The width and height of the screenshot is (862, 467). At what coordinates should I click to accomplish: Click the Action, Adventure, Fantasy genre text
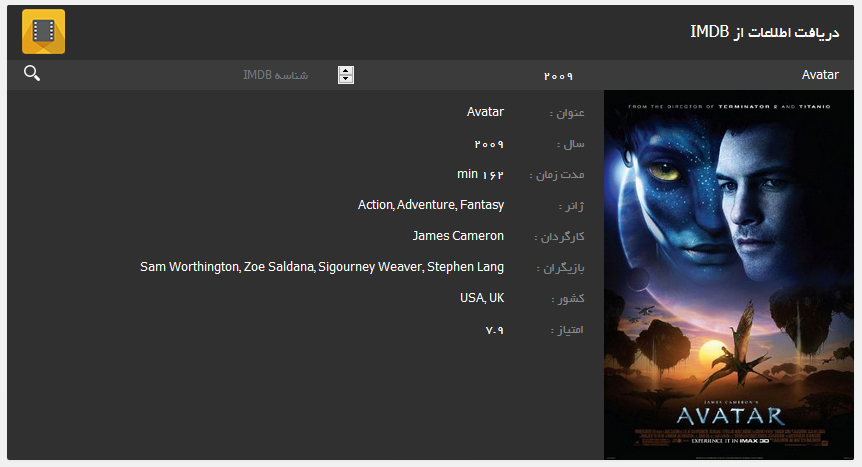coord(431,205)
